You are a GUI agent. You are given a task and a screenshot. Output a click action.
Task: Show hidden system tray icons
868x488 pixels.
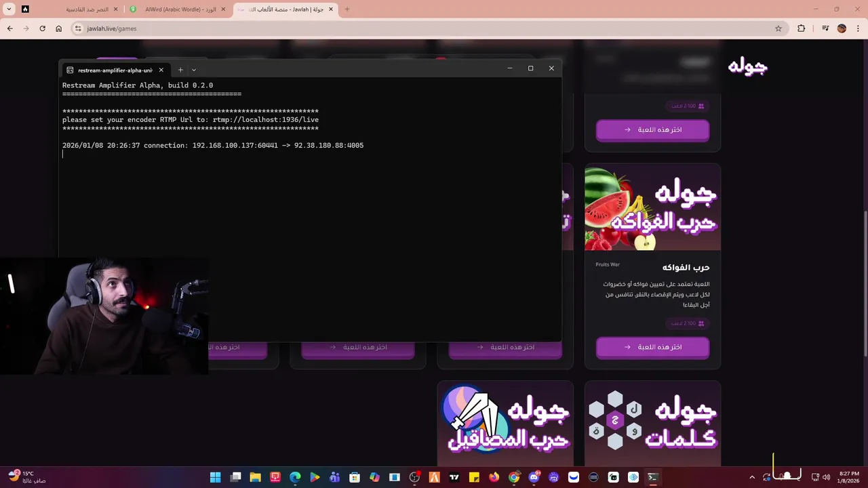pyautogui.click(x=751, y=477)
